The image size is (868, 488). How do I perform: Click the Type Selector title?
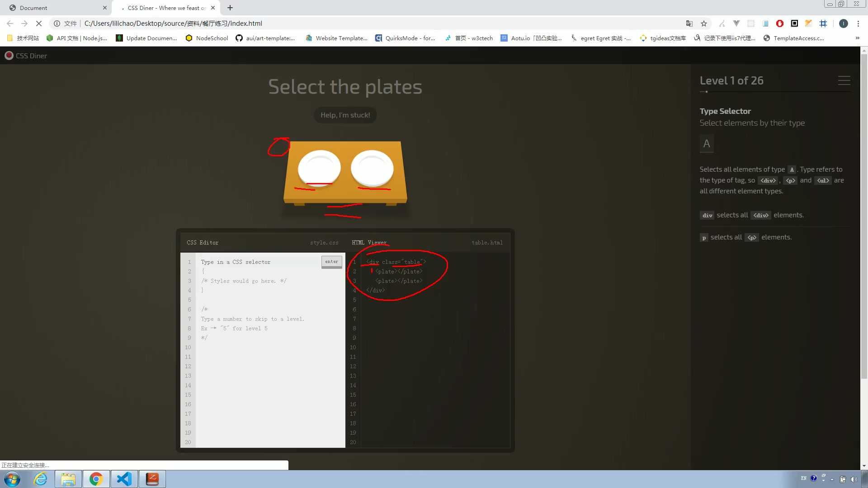[725, 111]
